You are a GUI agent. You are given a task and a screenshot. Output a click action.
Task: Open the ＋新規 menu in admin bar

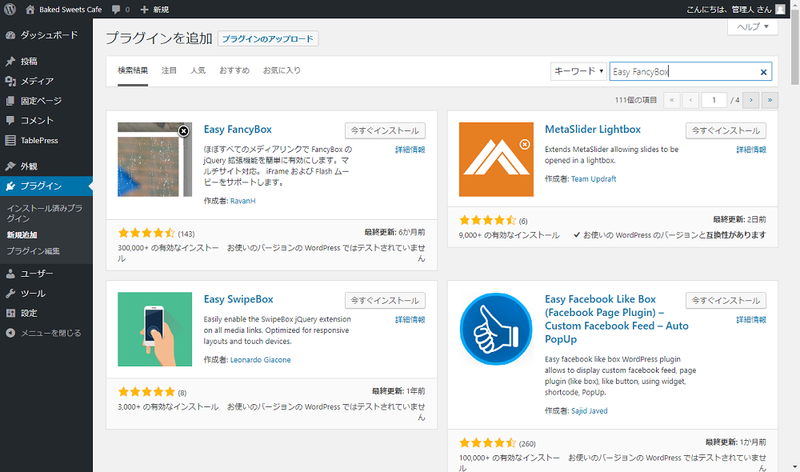154,9
